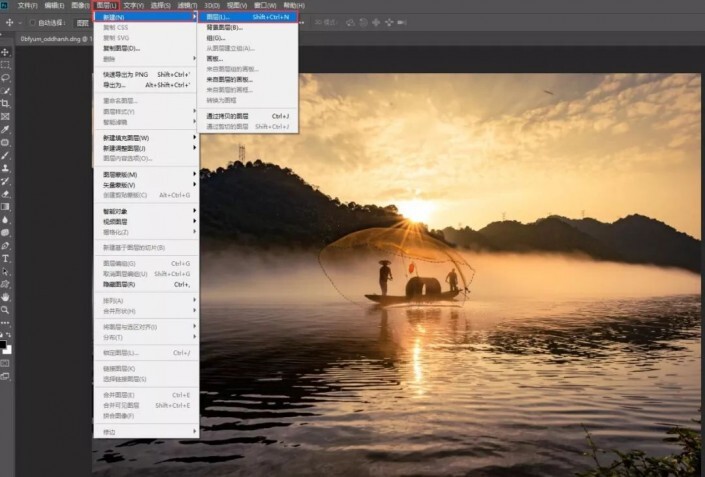Select the Move tool in toolbar
This screenshot has height=477, width=705.
click(6, 51)
